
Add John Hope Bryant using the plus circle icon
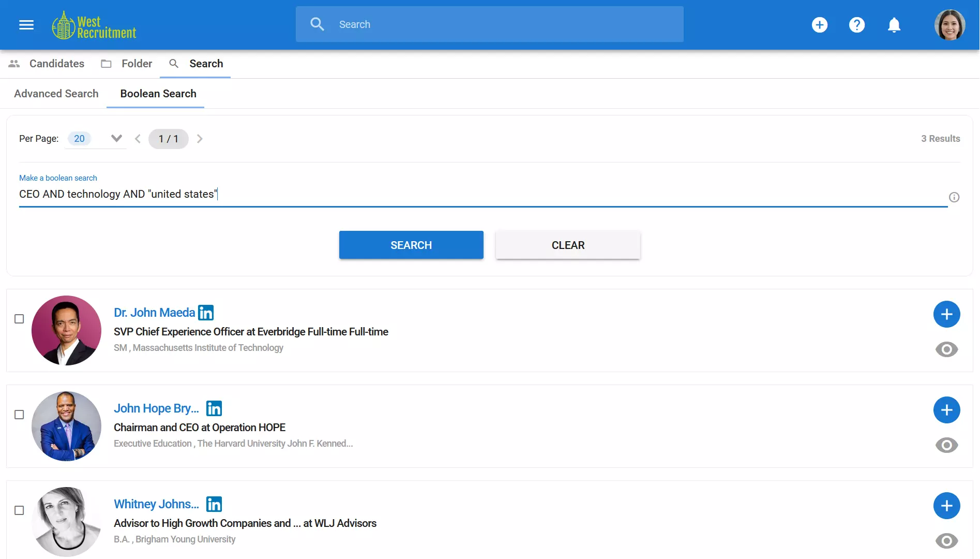(x=946, y=410)
